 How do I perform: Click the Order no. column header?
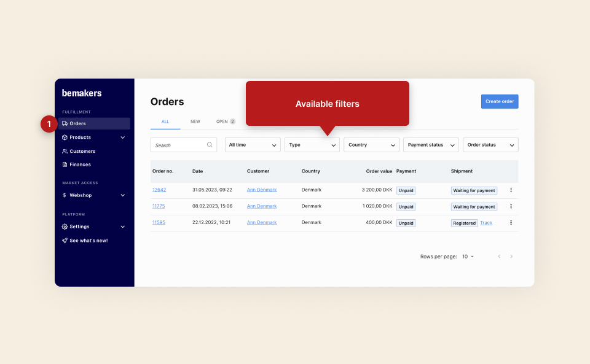tap(163, 171)
